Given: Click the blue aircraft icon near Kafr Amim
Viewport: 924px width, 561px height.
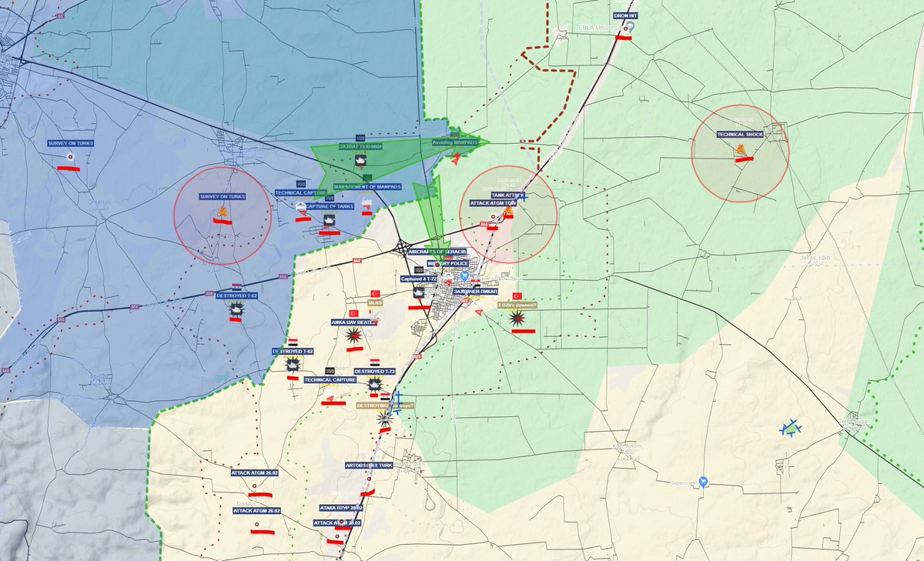Looking at the screenshot, I should 789,429.
